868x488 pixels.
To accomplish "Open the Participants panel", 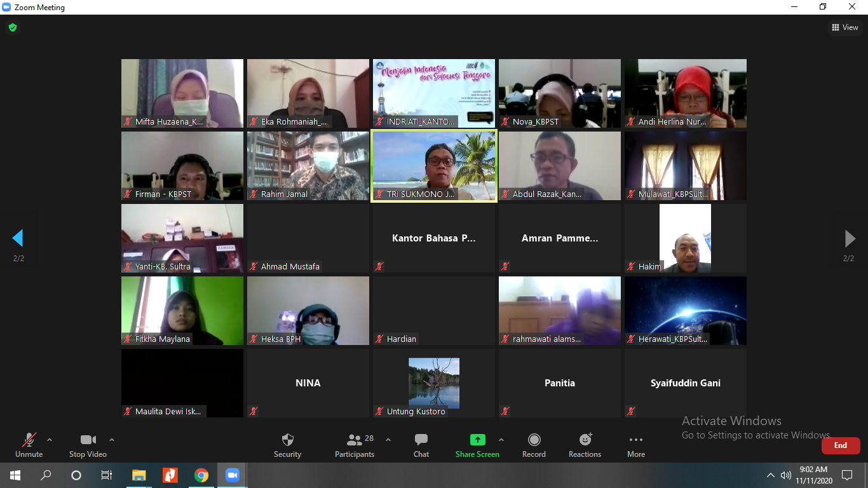I will (x=355, y=445).
